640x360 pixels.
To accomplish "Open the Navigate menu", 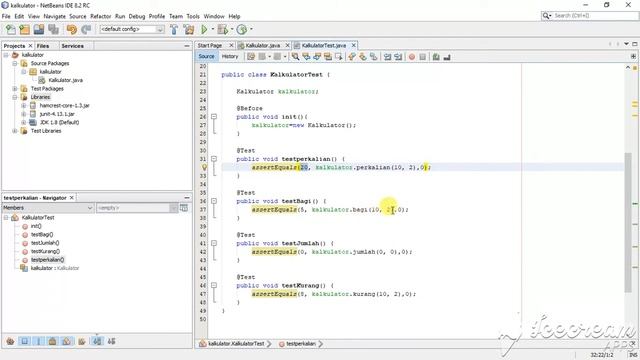I will click(x=54, y=16).
